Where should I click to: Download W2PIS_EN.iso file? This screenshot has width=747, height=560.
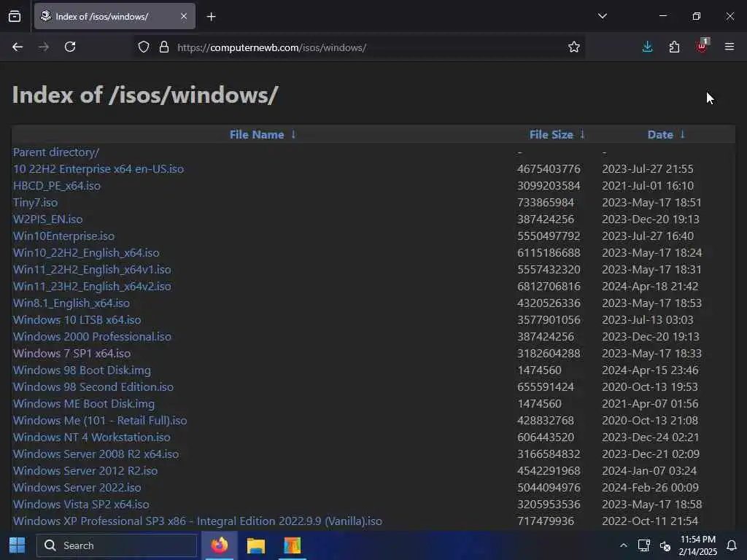pos(47,219)
